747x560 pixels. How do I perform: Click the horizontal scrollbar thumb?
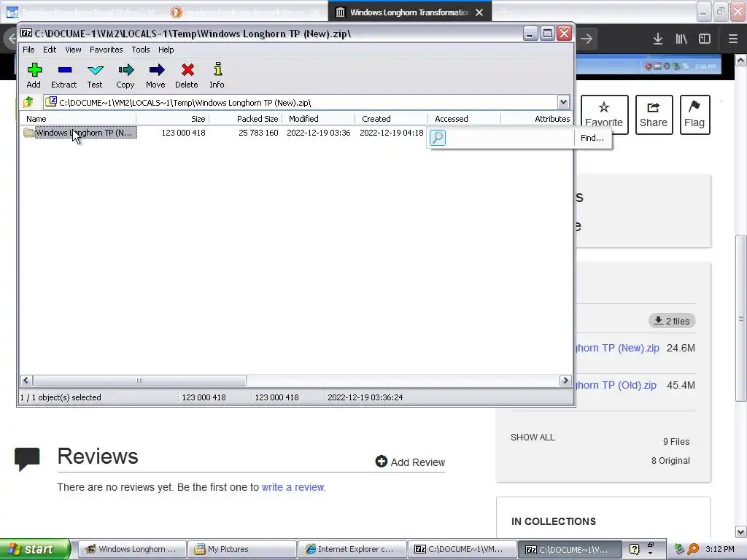139,381
